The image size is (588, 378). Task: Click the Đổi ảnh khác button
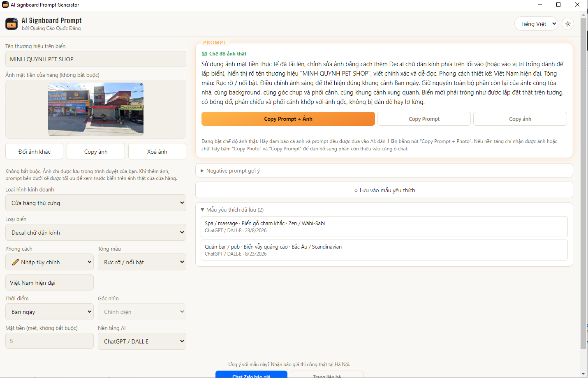tap(35, 152)
